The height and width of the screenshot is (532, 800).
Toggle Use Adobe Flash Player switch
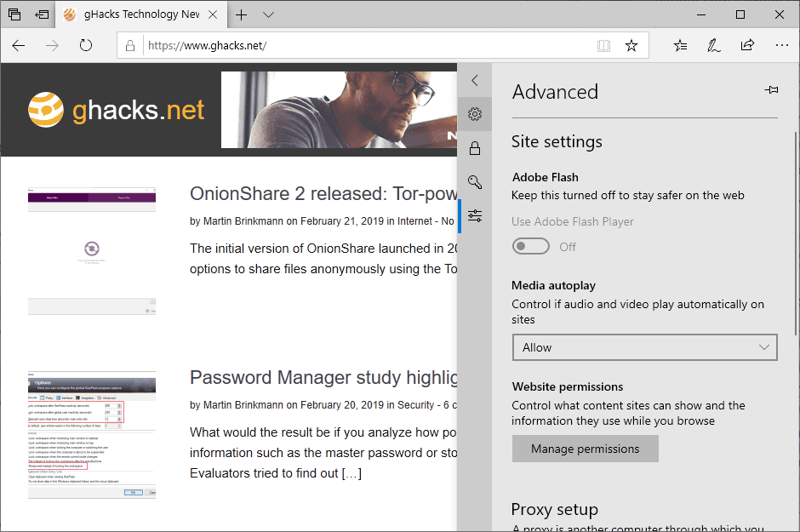[531, 247]
